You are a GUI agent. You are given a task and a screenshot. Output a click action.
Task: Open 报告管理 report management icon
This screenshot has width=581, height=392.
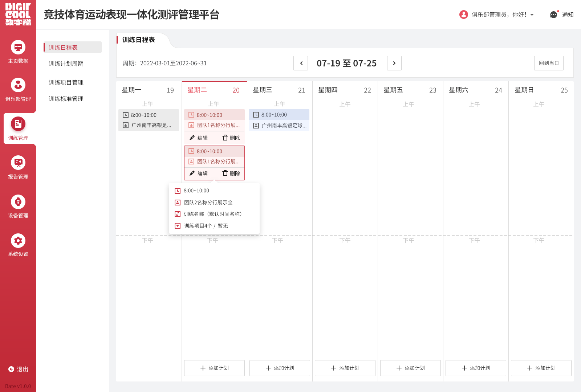tap(18, 163)
